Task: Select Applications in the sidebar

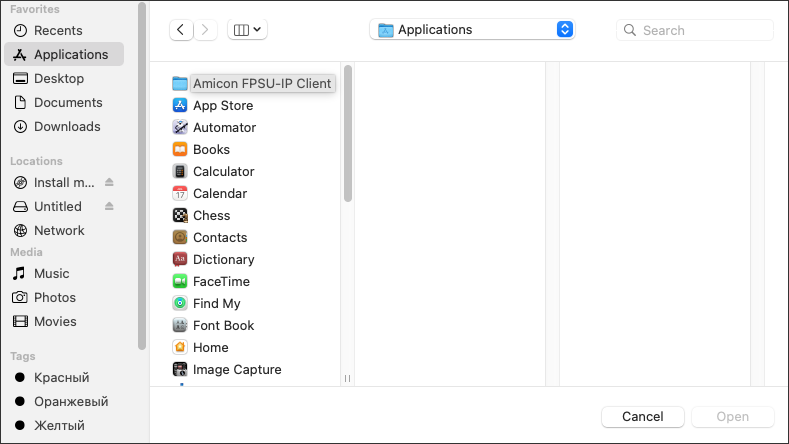Action: point(64,54)
